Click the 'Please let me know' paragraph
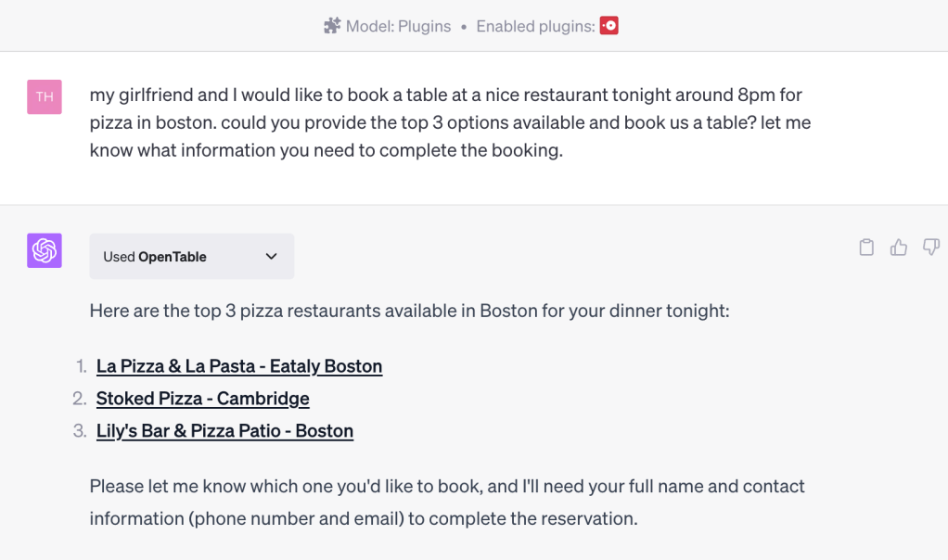Image resolution: width=948 pixels, height=560 pixels. (x=447, y=502)
